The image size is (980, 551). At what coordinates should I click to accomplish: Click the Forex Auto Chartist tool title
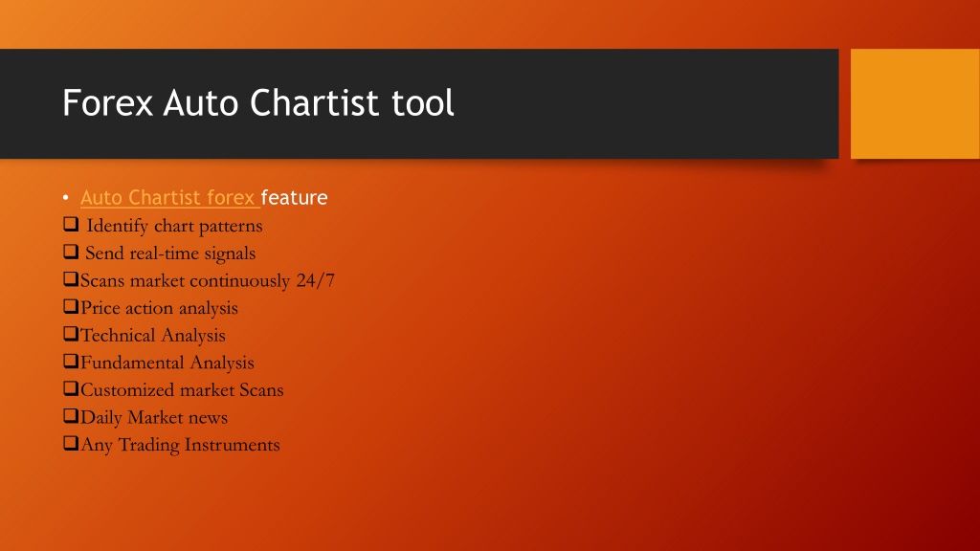(258, 102)
